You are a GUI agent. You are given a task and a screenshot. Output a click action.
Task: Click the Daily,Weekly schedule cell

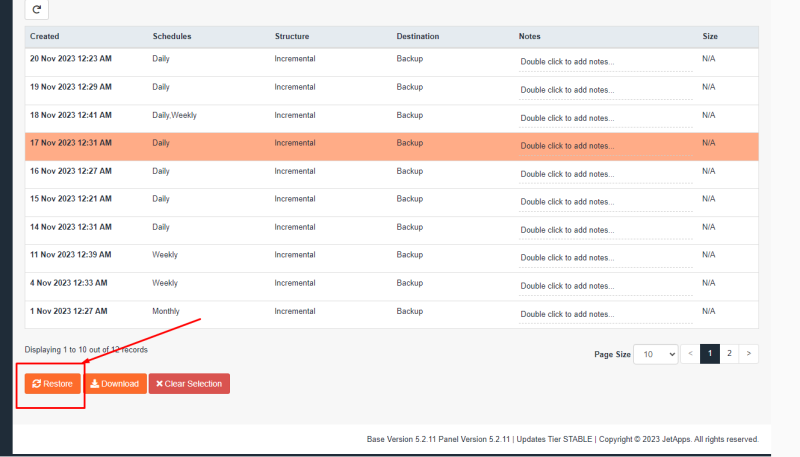[x=174, y=115]
